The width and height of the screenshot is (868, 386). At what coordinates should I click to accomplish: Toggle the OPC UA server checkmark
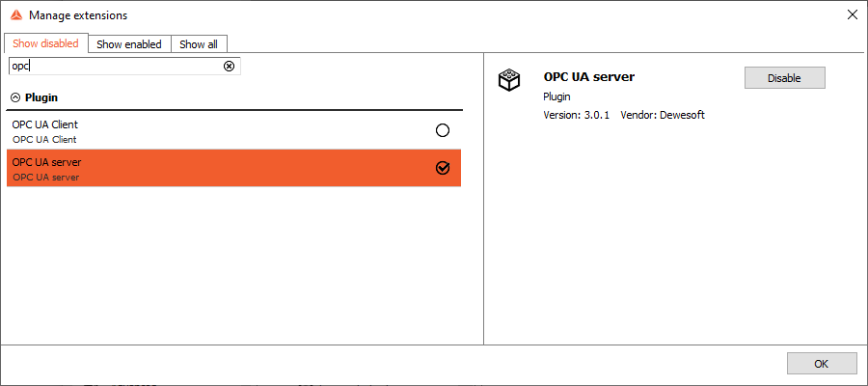click(x=443, y=168)
